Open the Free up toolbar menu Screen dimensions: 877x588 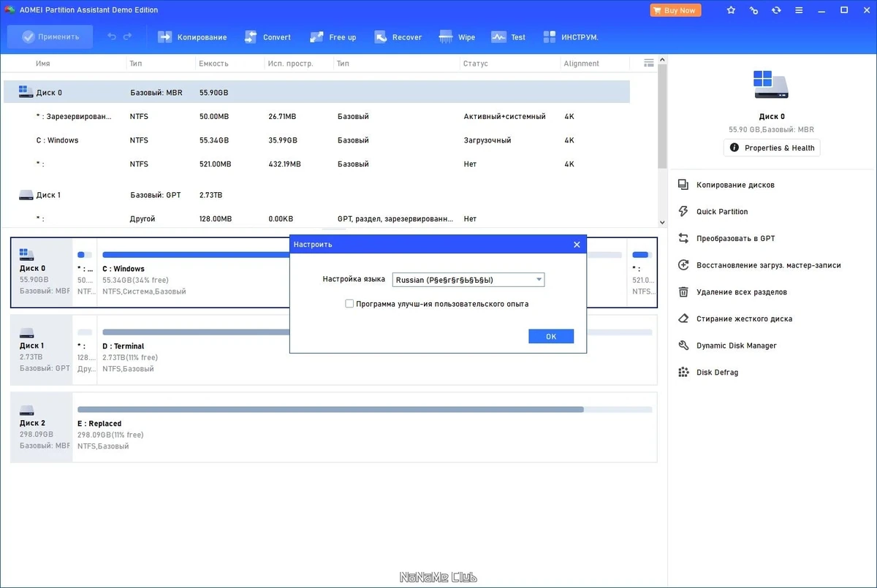(x=333, y=37)
